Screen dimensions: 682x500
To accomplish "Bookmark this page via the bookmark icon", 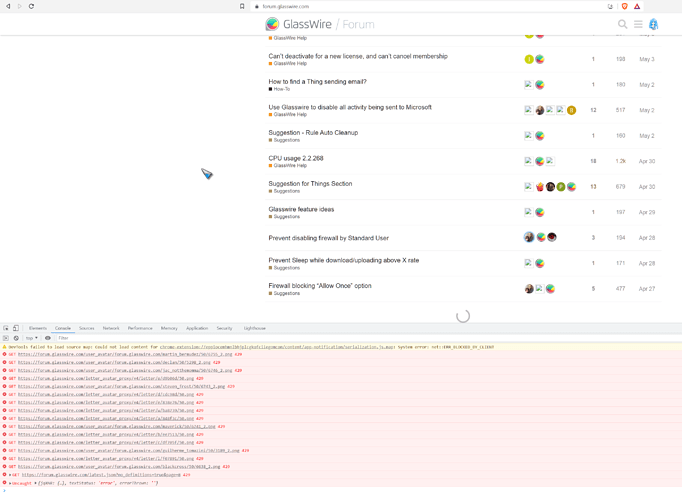I will pos(242,6).
